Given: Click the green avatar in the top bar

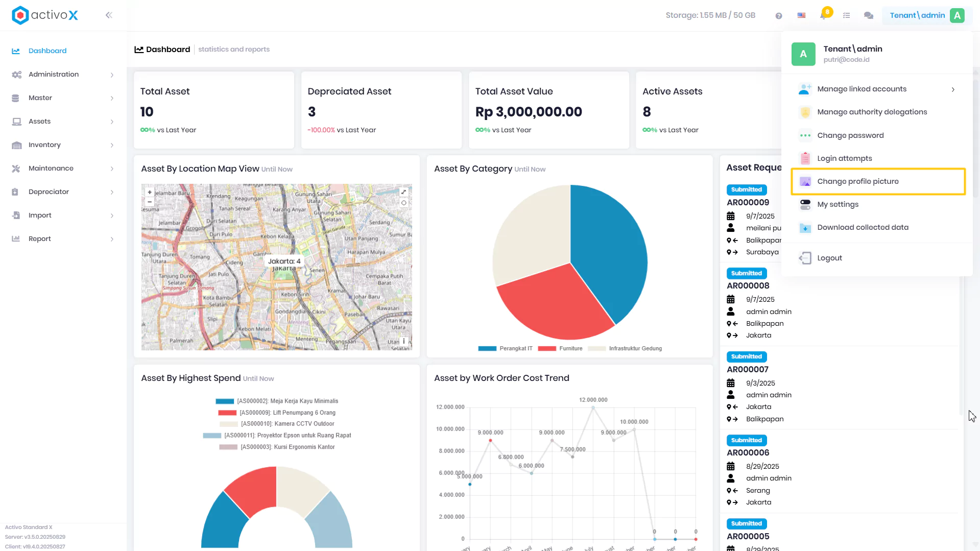Looking at the screenshot, I should point(958,15).
